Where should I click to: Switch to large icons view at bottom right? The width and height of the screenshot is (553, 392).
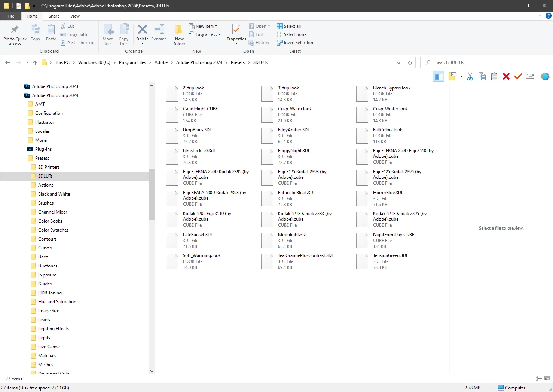click(x=547, y=379)
